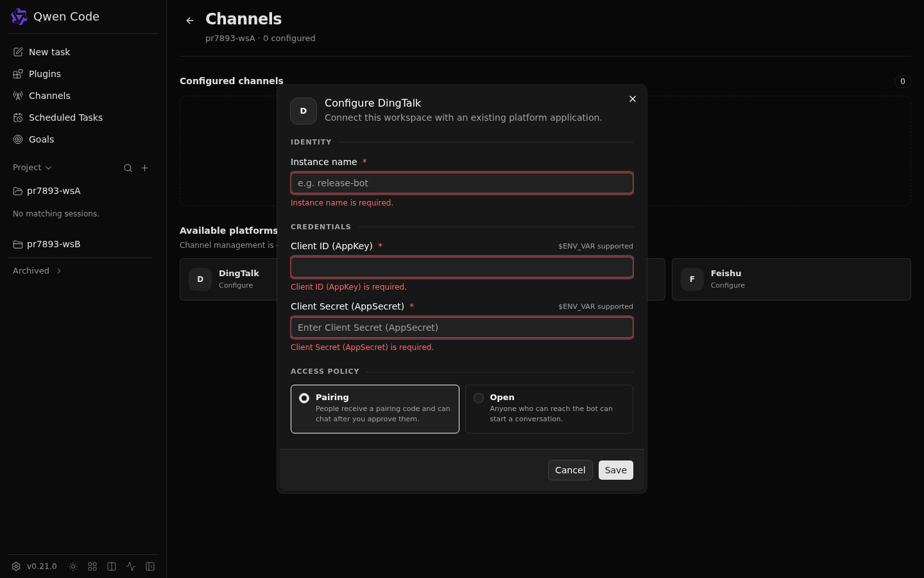Screen dimensions: 924x578
Task: Click 'Client ID (AppKey) is required.' error
Action: point(348,287)
